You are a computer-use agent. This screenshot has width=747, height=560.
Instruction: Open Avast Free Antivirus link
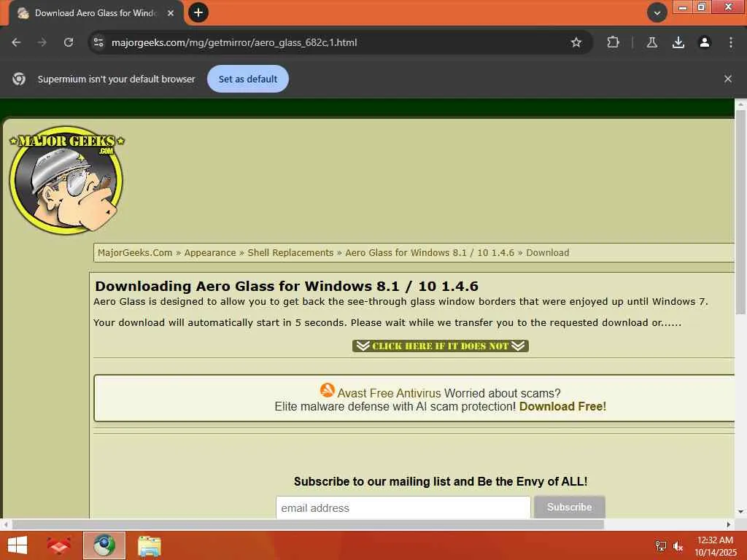[390, 393]
